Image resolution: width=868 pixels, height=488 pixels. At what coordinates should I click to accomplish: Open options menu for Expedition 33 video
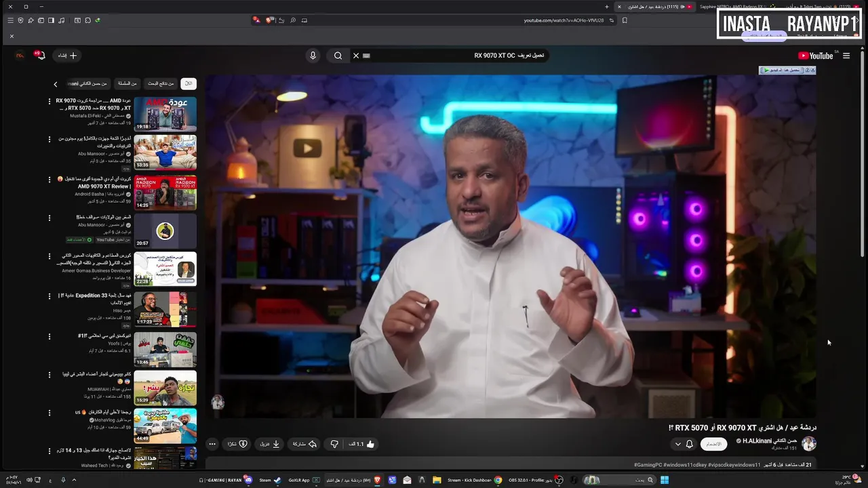(x=49, y=296)
